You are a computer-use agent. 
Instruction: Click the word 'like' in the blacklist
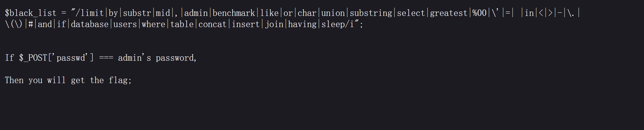coord(269,13)
